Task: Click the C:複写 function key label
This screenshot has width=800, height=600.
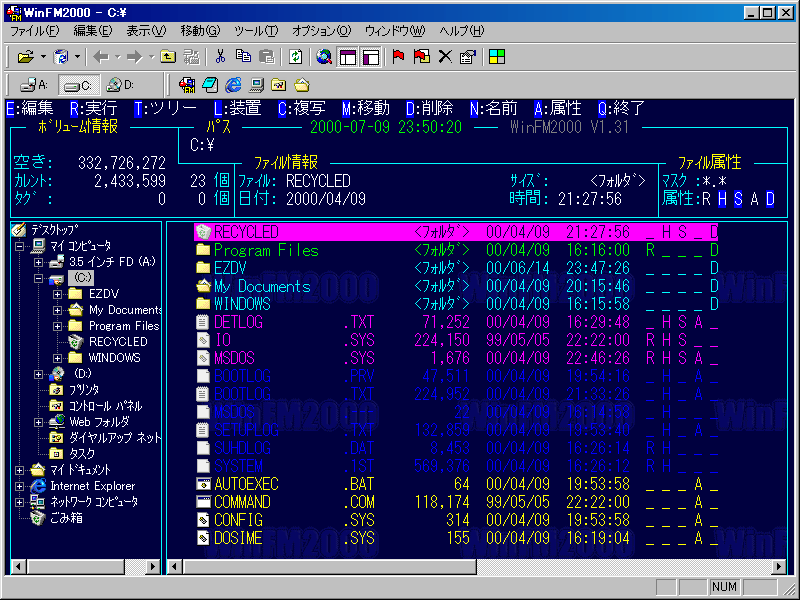Action: [x=302, y=109]
